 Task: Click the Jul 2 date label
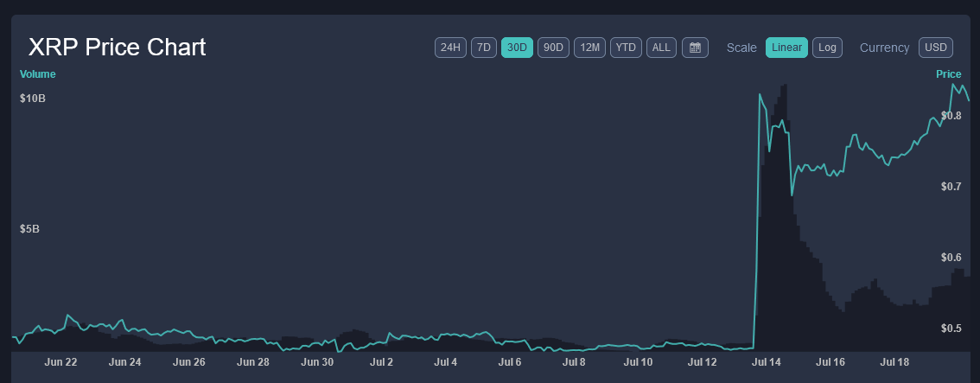pyautogui.click(x=381, y=361)
